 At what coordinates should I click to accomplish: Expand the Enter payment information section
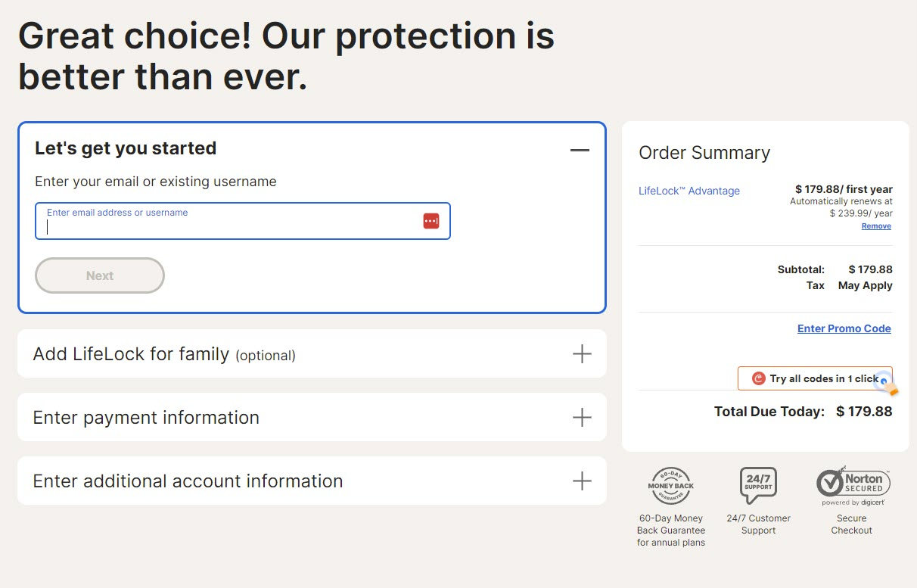312,417
